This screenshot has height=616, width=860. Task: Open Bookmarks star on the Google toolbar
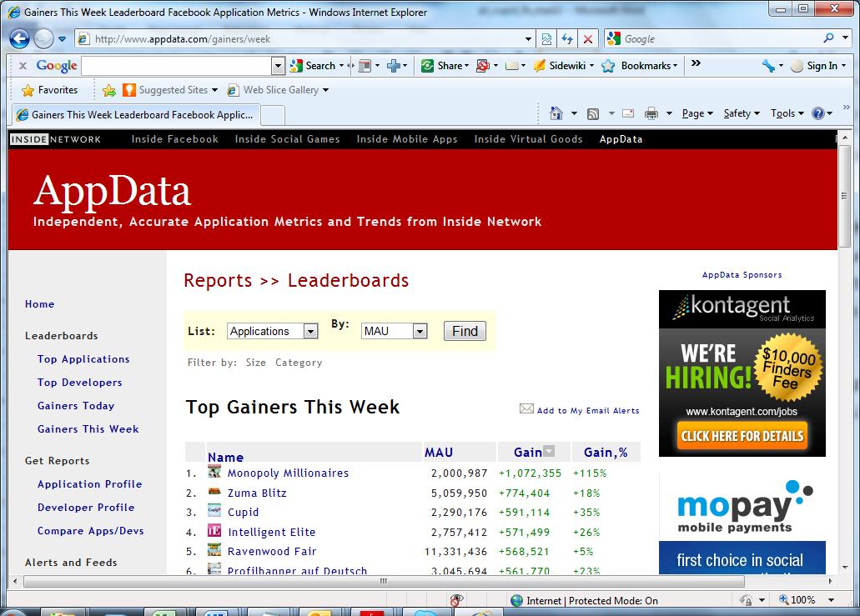tap(639, 66)
